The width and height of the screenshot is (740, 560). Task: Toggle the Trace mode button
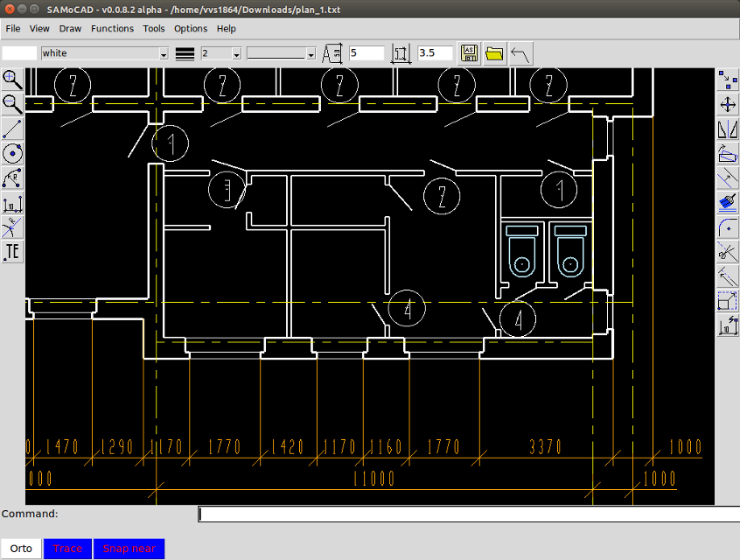[x=67, y=549]
